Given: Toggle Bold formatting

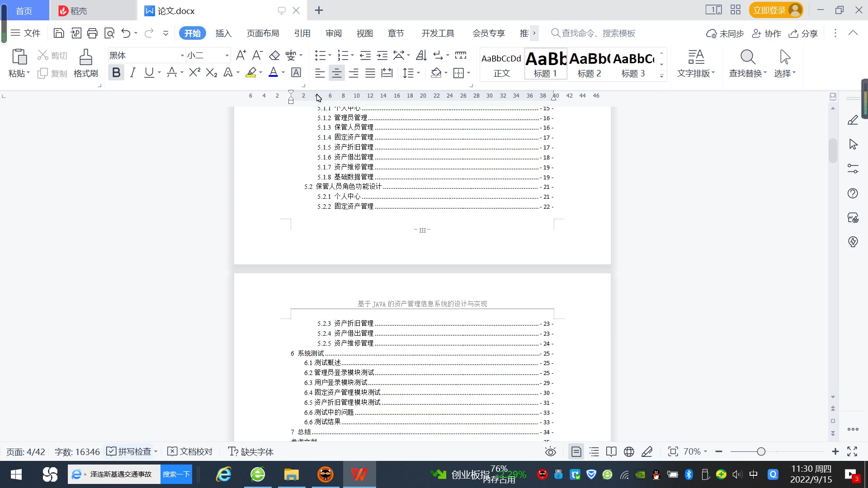Looking at the screenshot, I should (x=116, y=72).
